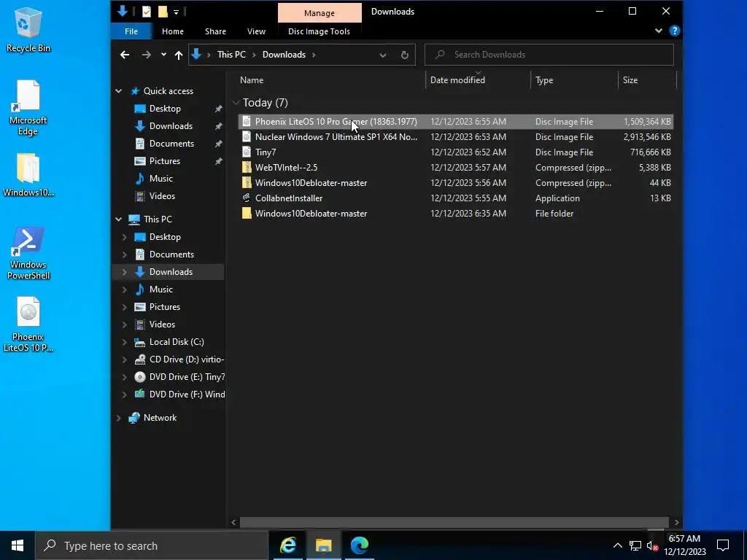Select the CollabnetInstaller application
This screenshot has width=747, height=560.
(x=455, y=198)
